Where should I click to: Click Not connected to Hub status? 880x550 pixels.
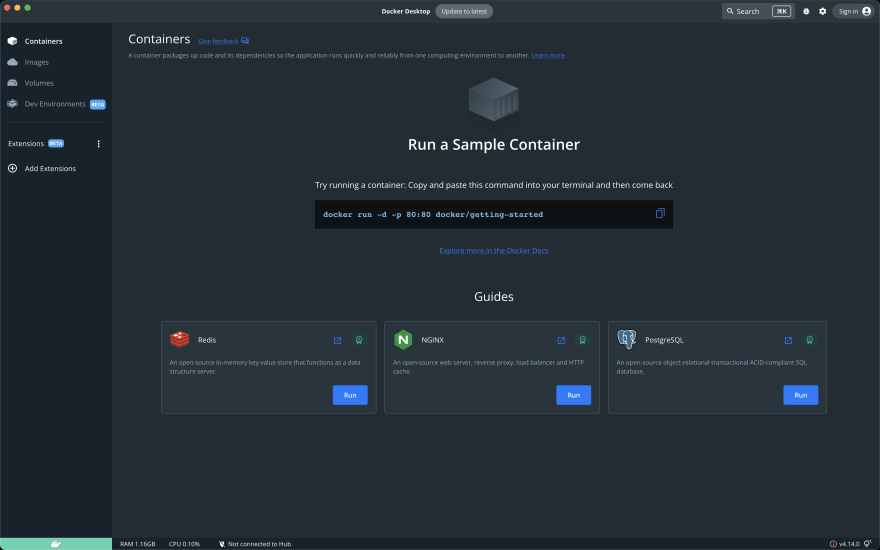tap(259, 544)
